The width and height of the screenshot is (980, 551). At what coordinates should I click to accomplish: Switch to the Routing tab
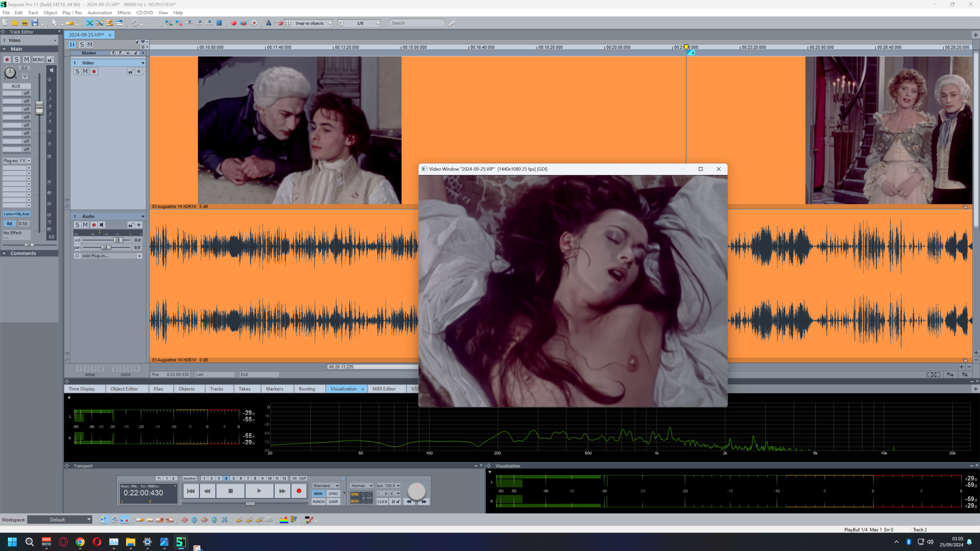(x=307, y=389)
